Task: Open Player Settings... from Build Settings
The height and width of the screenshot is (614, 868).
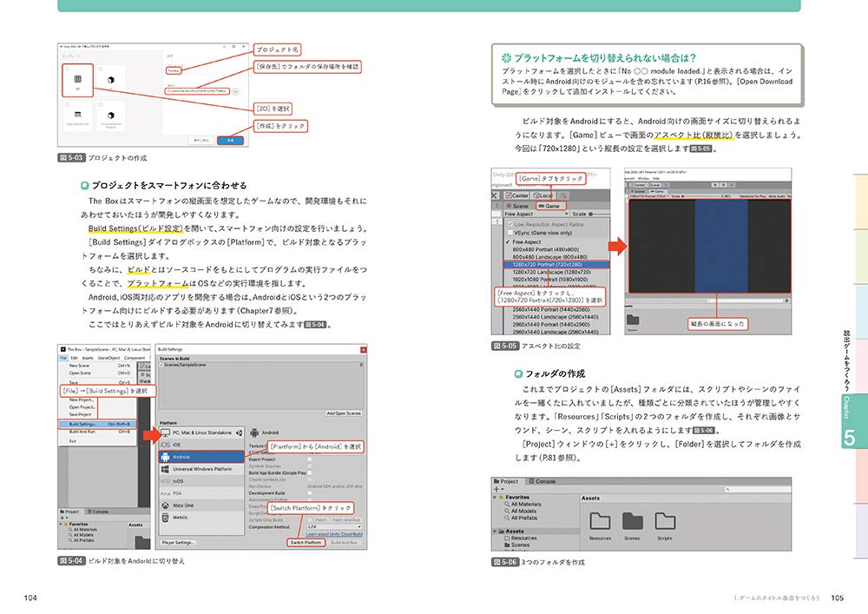Action: pyautogui.click(x=178, y=543)
